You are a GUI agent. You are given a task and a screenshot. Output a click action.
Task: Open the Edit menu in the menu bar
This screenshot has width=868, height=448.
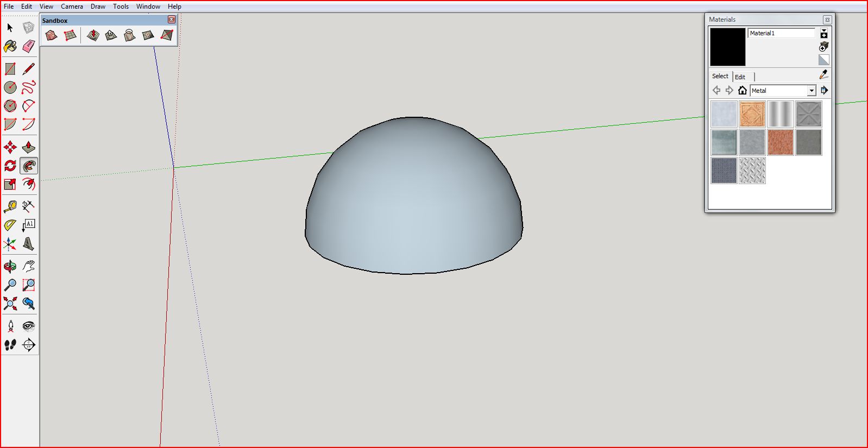click(27, 7)
